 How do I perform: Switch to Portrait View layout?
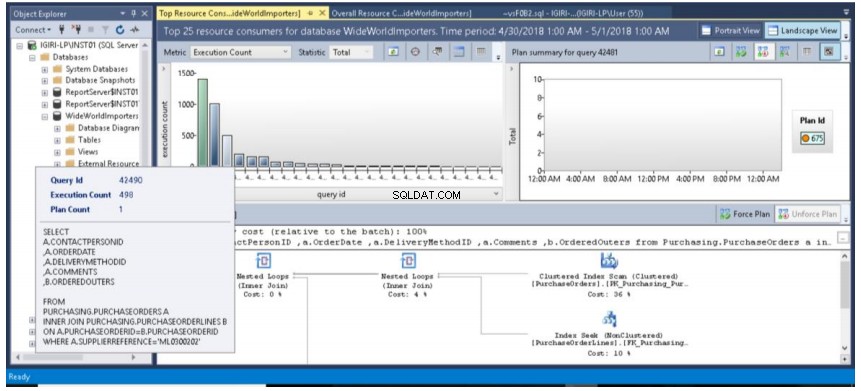731,31
